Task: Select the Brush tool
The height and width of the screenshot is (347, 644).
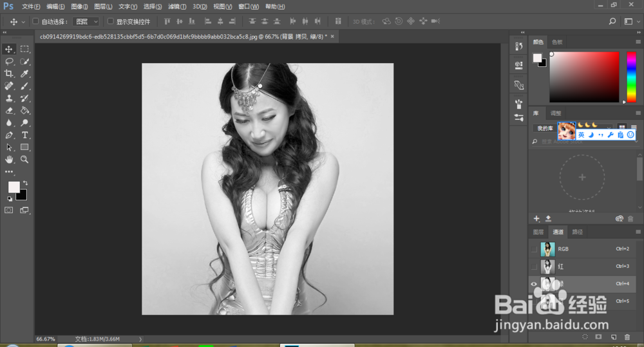Action: [x=24, y=86]
